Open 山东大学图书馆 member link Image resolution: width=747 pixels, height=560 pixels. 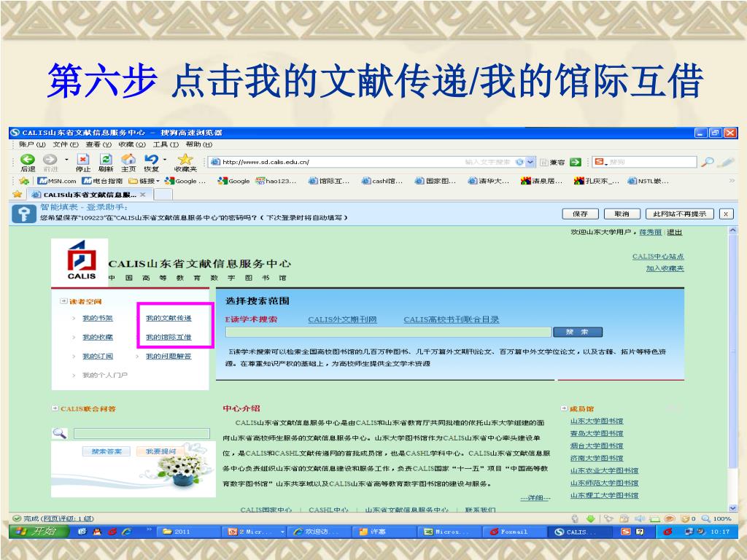click(x=597, y=421)
